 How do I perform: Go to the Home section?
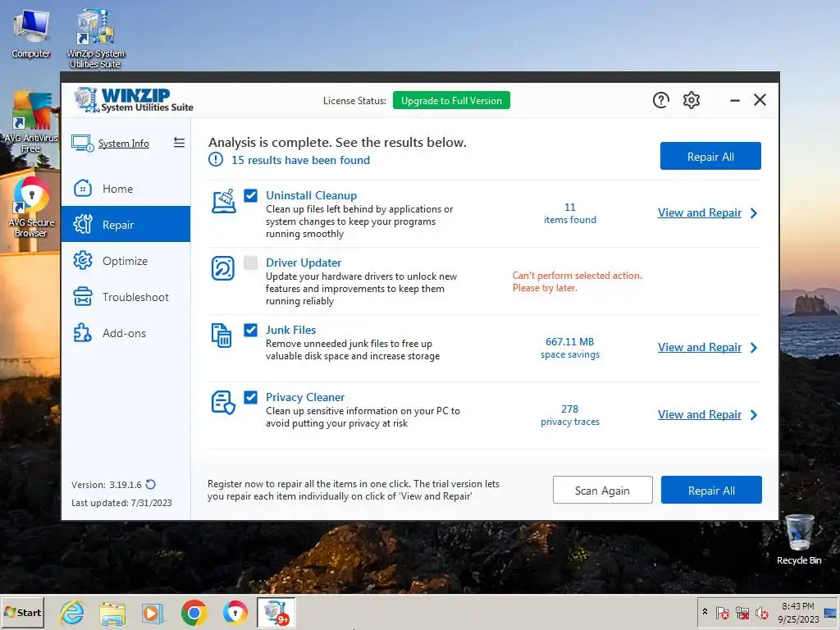126,189
